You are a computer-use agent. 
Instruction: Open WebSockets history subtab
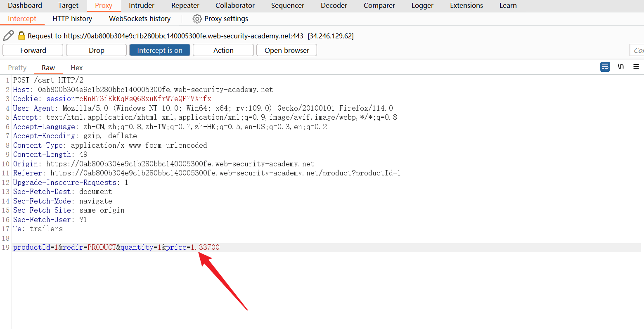(140, 19)
